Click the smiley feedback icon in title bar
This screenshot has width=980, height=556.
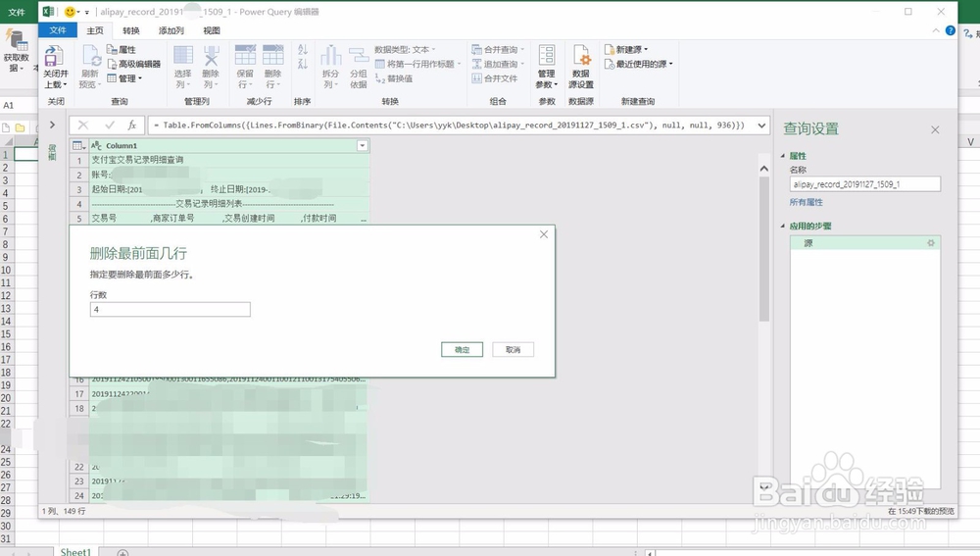click(70, 12)
